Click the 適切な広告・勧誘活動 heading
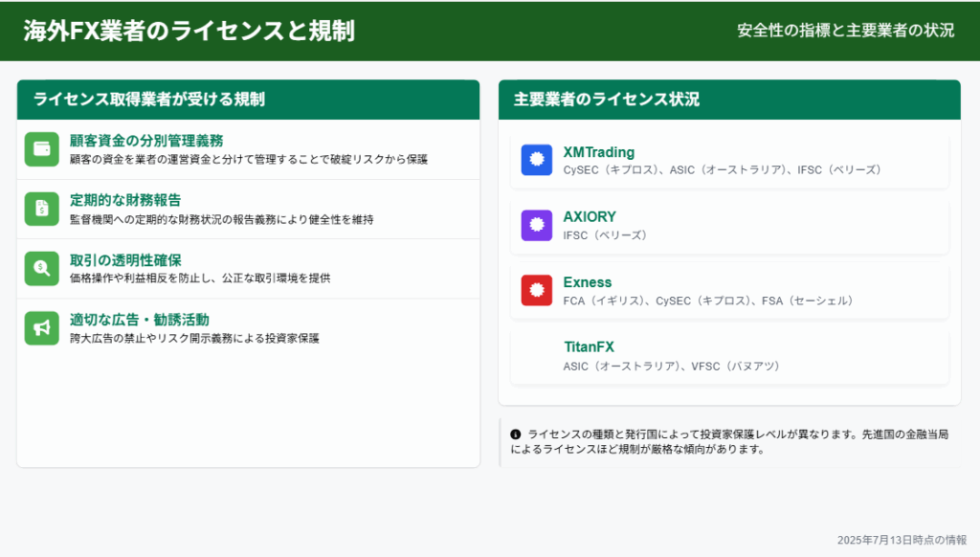 coord(140,319)
